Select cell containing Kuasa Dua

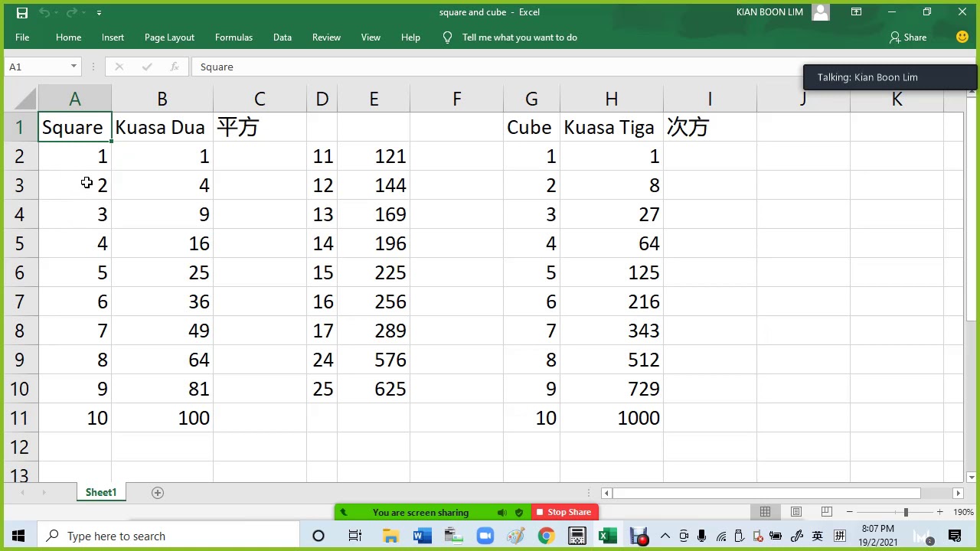(162, 127)
